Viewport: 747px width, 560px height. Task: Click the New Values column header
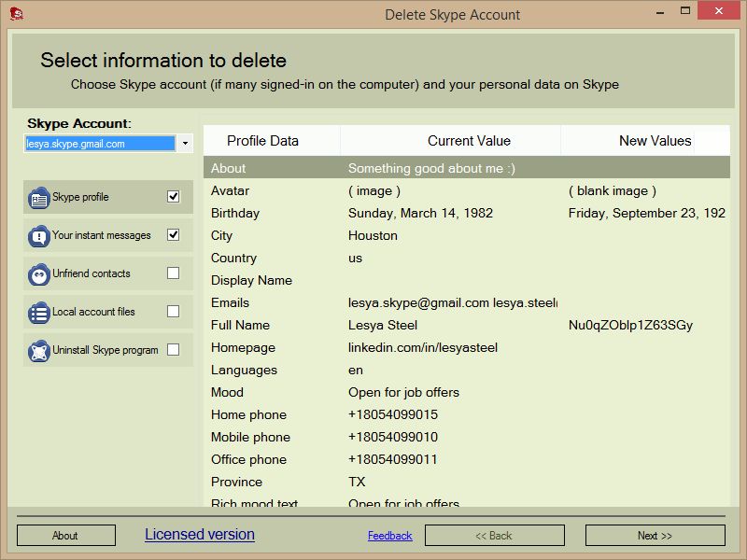[x=645, y=141]
